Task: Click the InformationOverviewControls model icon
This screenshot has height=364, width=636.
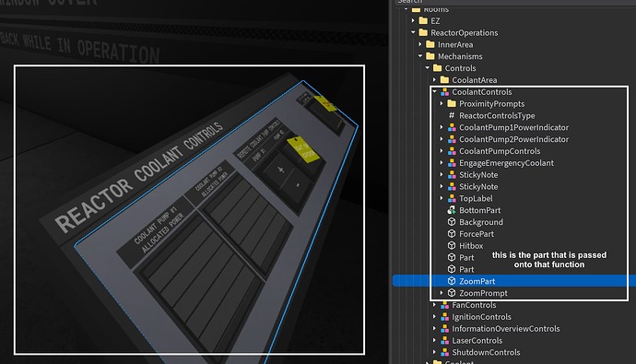Action: [x=444, y=328]
